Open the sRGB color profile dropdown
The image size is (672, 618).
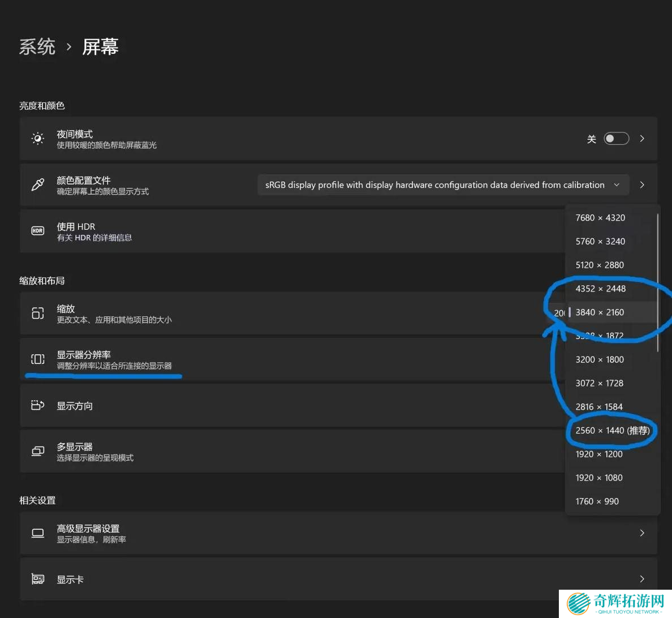pos(442,185)
